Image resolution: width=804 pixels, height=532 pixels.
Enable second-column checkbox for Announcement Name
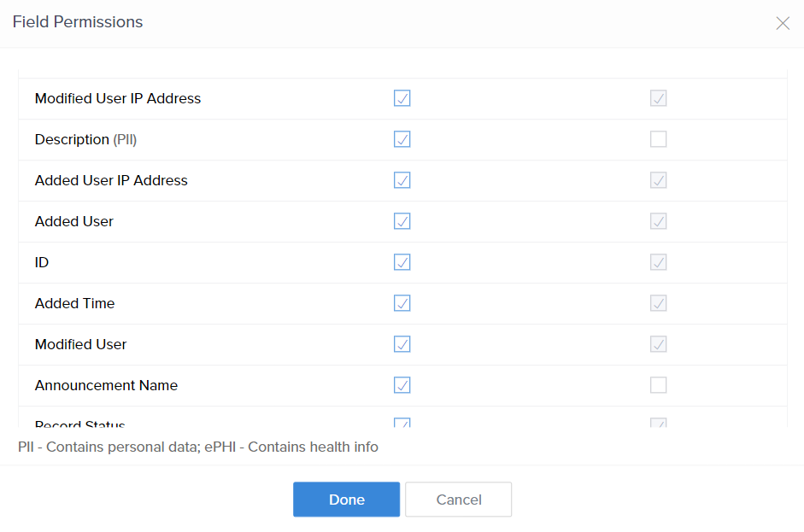(x=658, y=385)
